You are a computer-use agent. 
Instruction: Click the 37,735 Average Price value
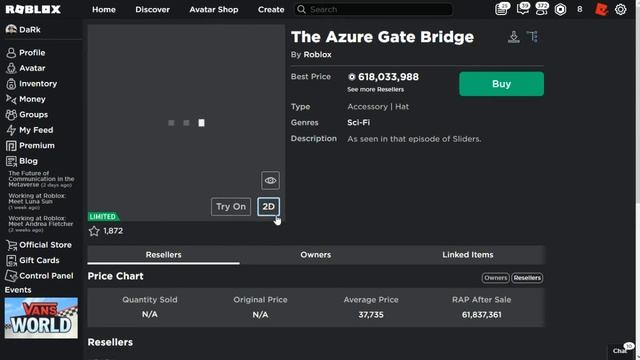click(371, 315)
